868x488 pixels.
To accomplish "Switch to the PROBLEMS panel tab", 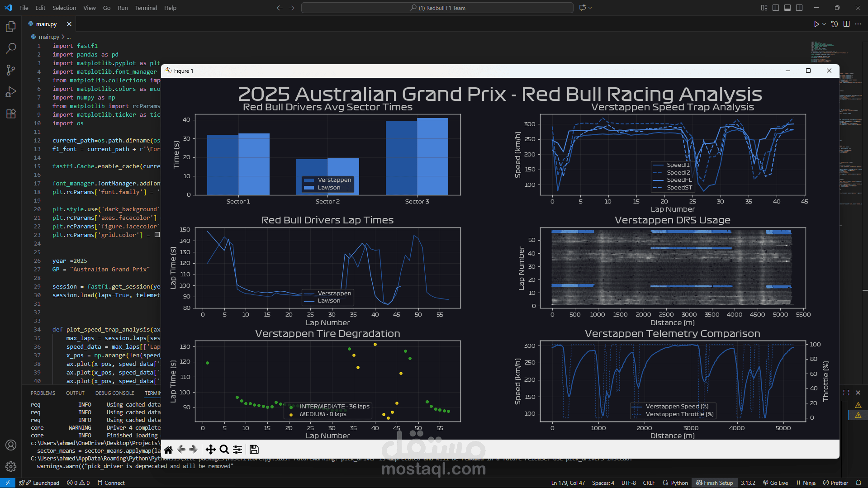I will pos(43,393).
